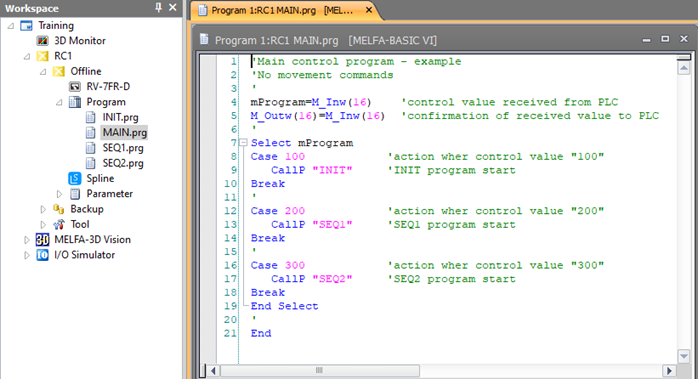Image resolution: width=698 pixels, height=379 pixels.
Task: Click document icon in editor title bar
Action: click(x=204, y=40)
